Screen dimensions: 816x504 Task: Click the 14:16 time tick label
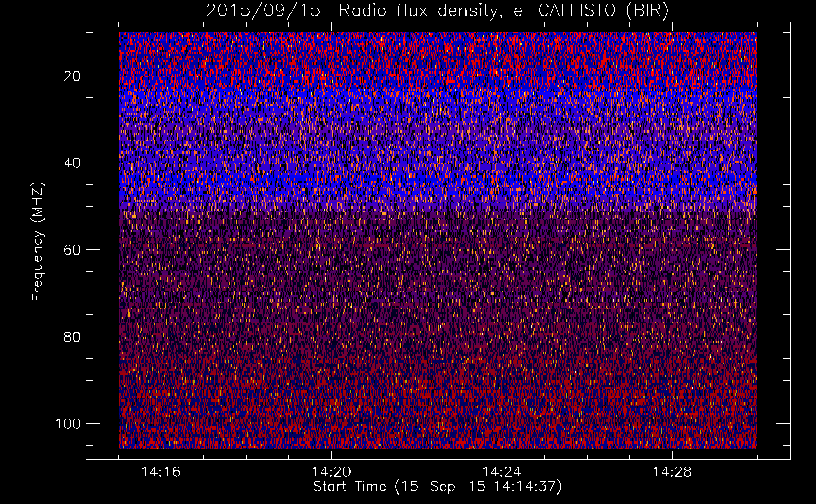[161, 472]
